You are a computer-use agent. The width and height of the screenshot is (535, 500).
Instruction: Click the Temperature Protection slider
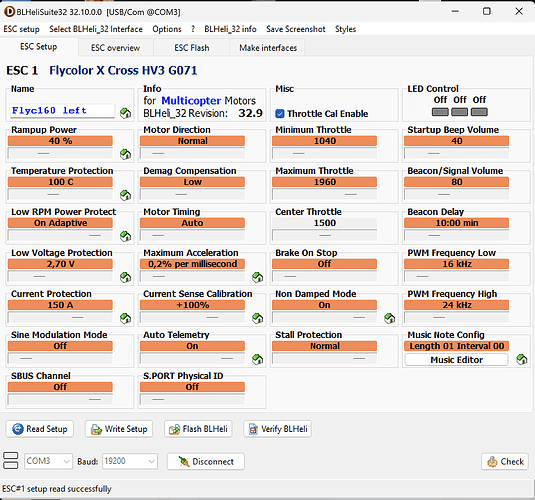(60, 194)
